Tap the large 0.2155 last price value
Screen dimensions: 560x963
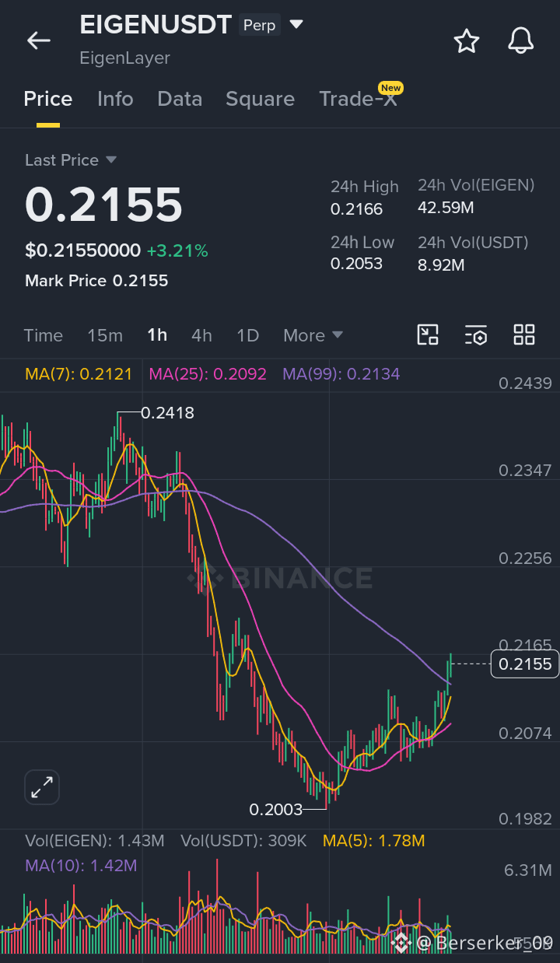point(103,205)
